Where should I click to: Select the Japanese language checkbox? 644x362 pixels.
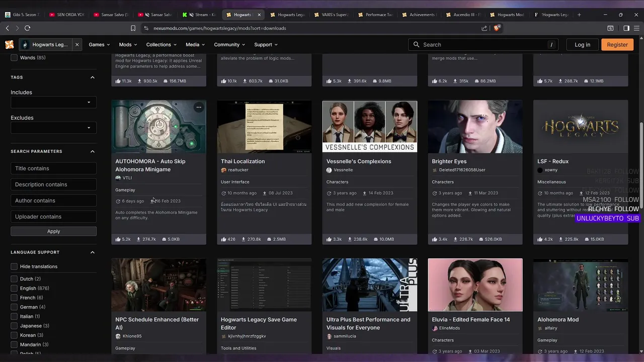pos(14,326)
